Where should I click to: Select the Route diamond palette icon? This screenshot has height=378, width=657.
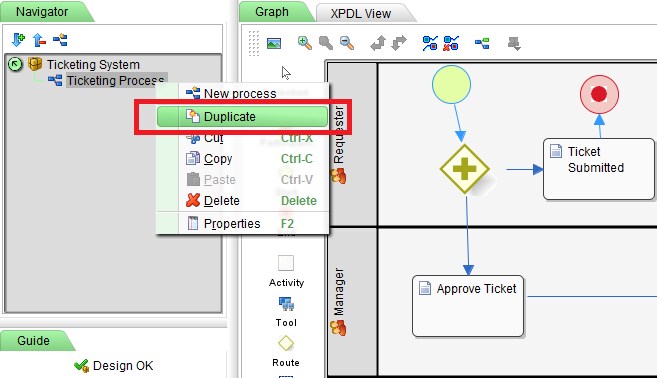point(286,343)
